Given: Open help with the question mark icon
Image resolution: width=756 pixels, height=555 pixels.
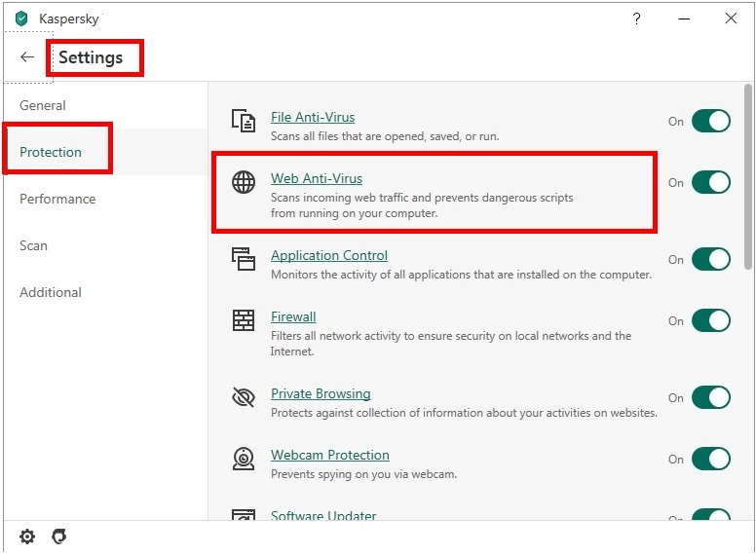Looking at the screenshot, I should [x=636, y=18].
